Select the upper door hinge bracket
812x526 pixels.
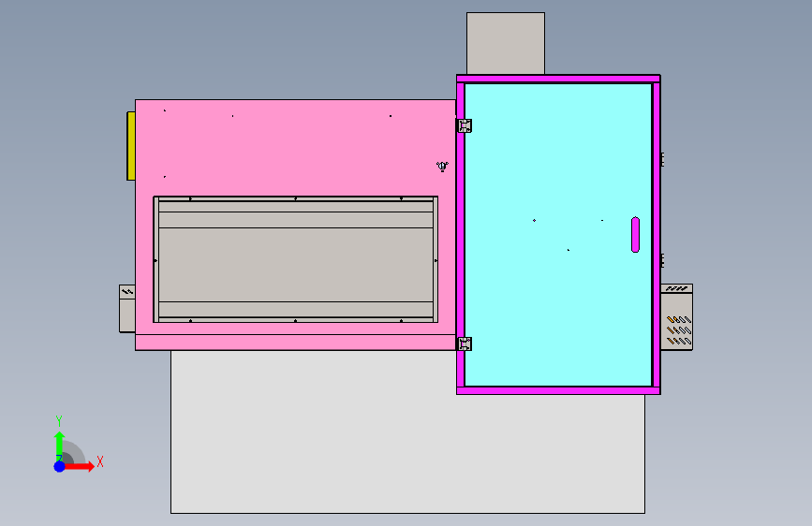click(x=465, y=125)
